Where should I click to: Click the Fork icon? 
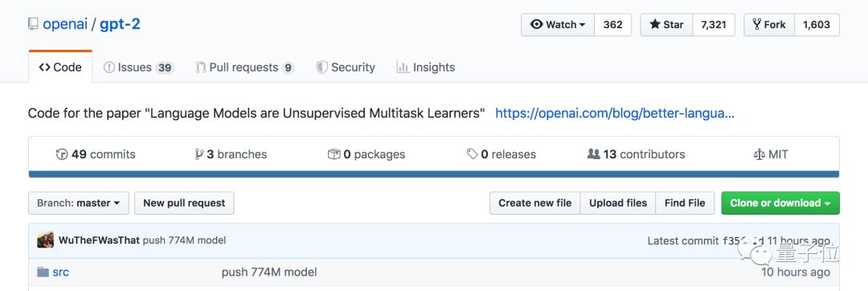tap(757, 25)
